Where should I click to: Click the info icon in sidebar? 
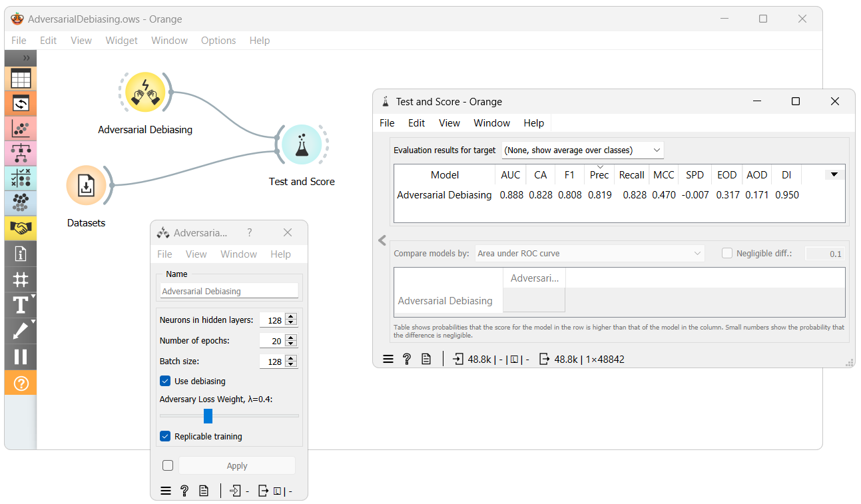click(x=21, y=254)
